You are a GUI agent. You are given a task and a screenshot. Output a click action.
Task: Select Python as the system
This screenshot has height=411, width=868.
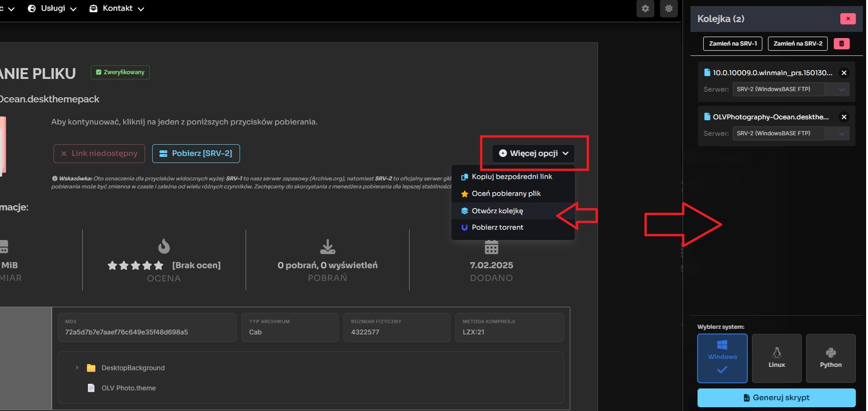(830, 358)
